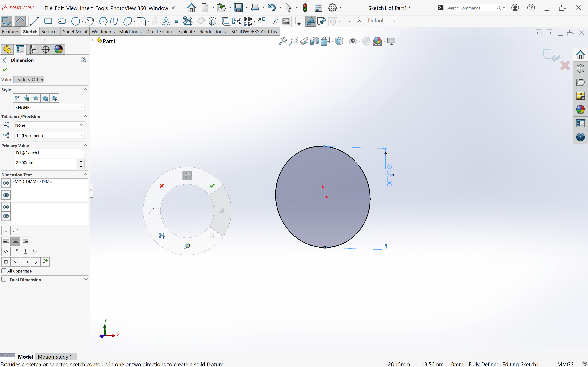Choose the Corner Rectangle tool
The height and width of the screenshot is (367, 588).
[48, 21]
